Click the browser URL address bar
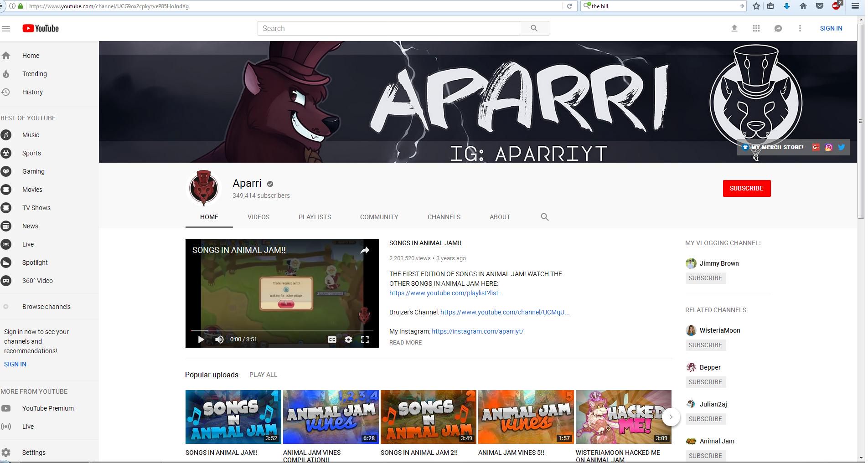The image size is (868, 463). (294, 6)
